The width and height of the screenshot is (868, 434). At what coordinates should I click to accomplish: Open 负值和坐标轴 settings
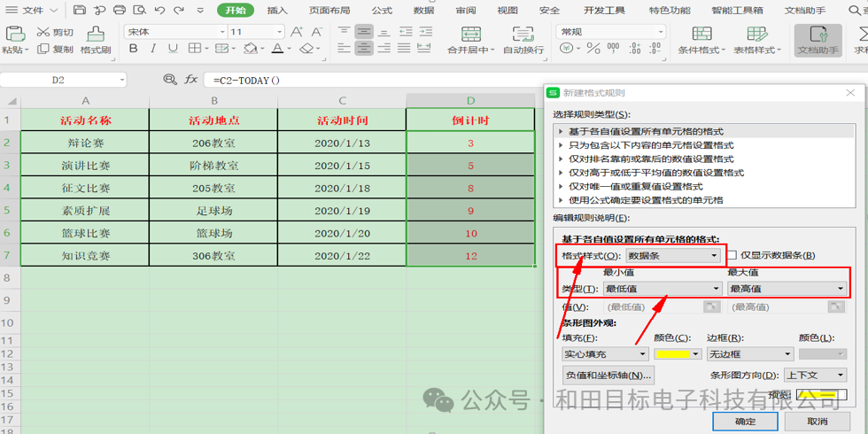pos(608,375)
